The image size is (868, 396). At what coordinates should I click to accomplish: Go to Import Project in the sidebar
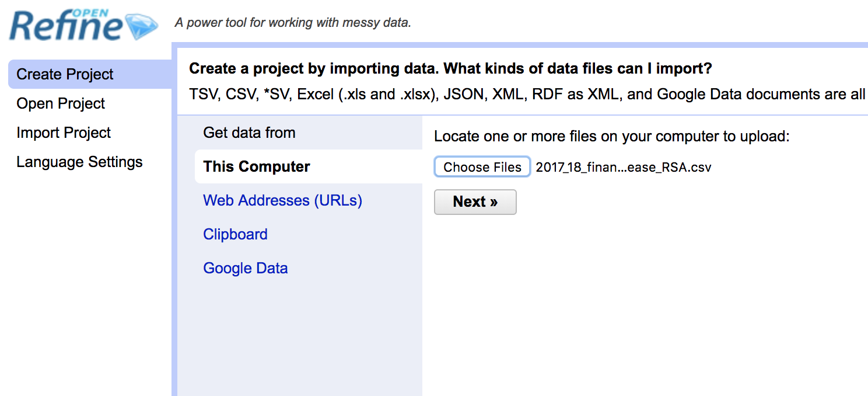click(x=64, y=133)
